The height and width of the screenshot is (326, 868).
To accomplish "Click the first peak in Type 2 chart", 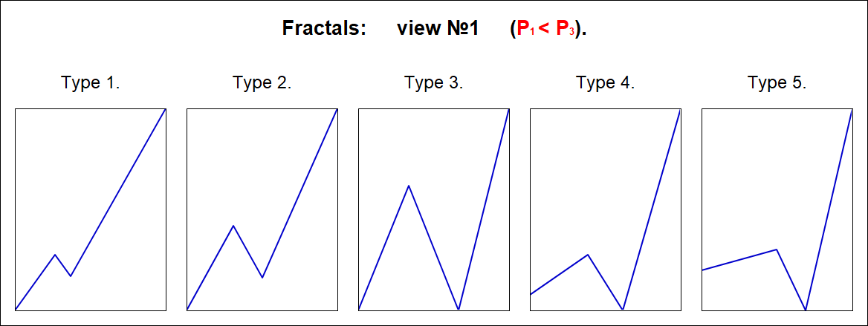I will point(233,226).
